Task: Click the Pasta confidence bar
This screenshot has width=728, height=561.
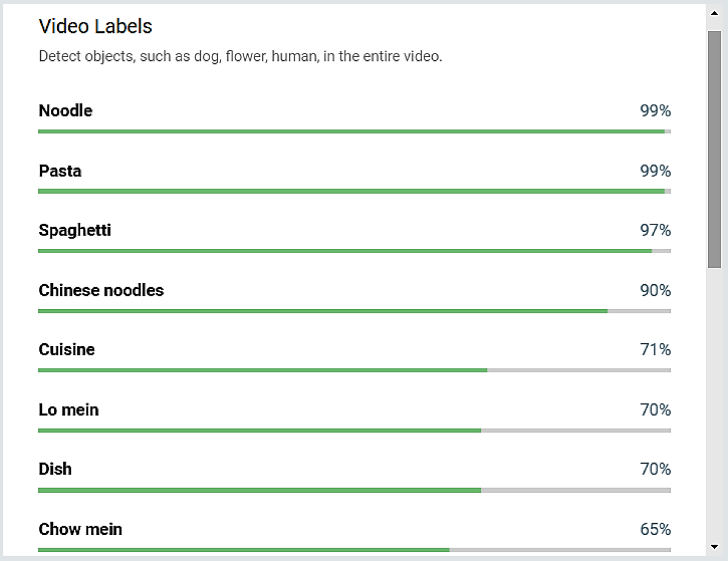Action: point(354,191)
